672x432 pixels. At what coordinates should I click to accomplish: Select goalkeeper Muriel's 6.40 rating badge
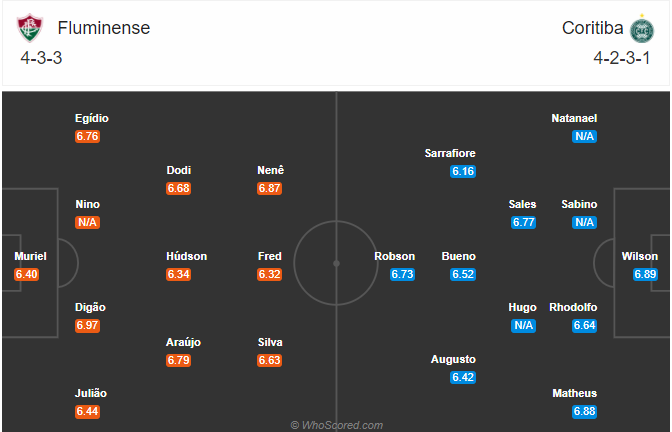tap(27, 274)
